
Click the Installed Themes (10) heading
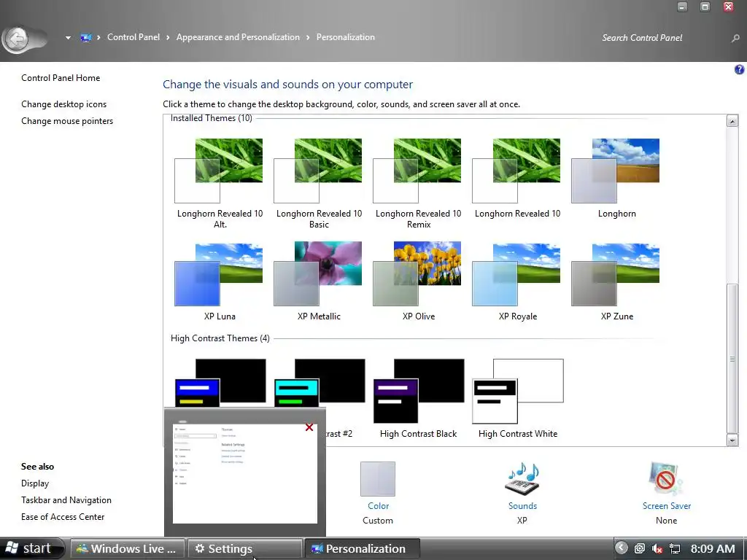click(x=211, y=118)
